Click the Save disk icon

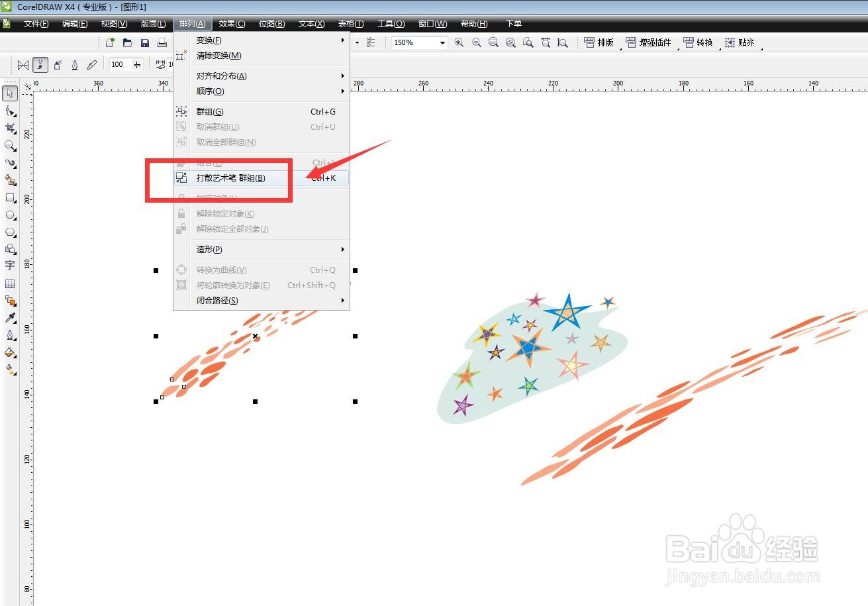145,42
